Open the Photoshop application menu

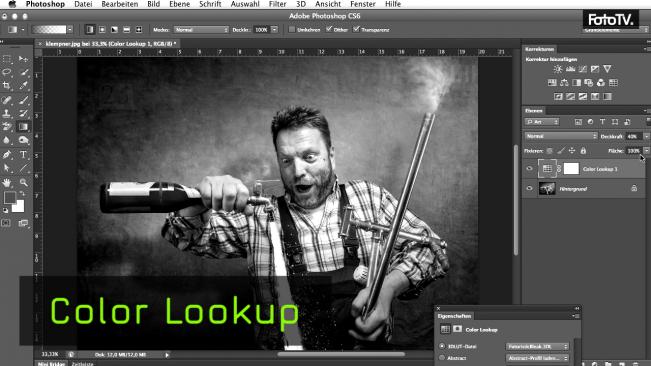point(45,4)
